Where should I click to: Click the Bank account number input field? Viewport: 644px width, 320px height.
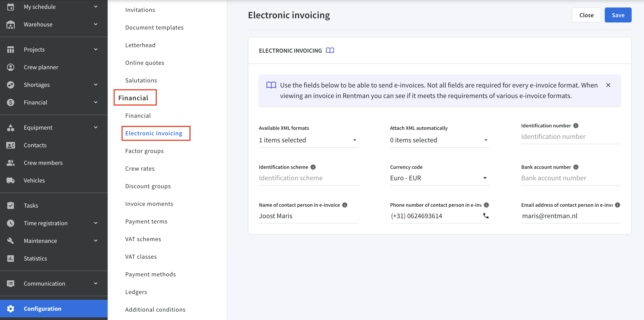pyautogui.click(x=571, y=178)
